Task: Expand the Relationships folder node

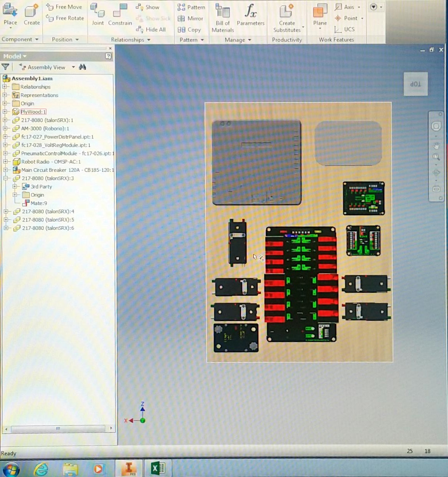Action: [5, 87]
